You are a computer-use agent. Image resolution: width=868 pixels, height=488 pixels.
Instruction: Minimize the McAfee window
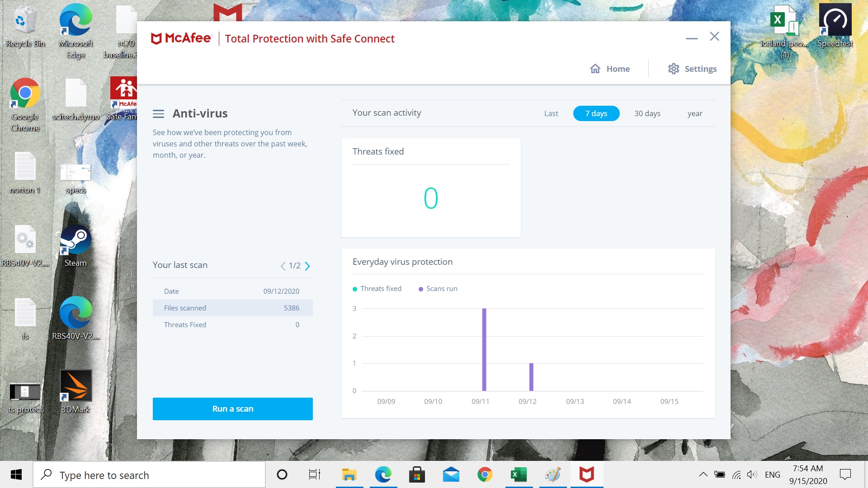[692, 38]
